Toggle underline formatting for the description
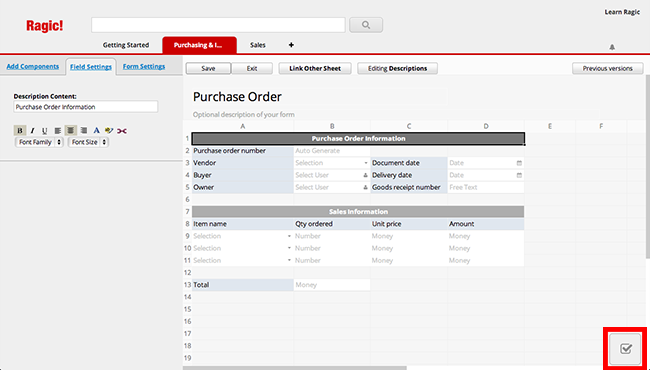The height and width of the screenshot is (370, 650). click(44, 131)
